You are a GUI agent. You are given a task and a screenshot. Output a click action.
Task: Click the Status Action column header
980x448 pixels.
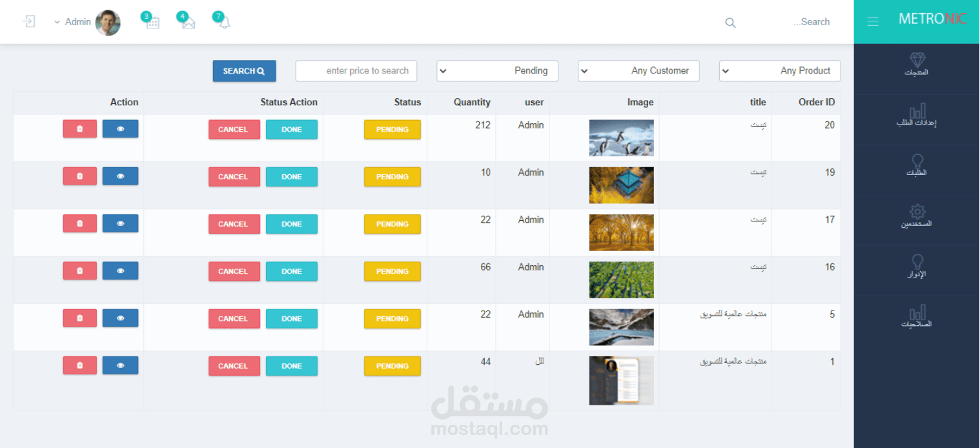pos(289,102)
